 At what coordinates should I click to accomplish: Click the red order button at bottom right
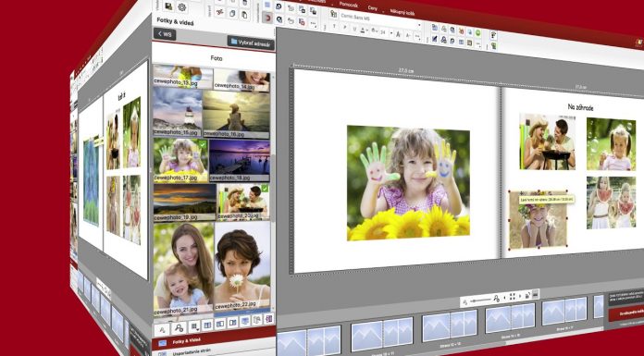pyautogui.click(x=626, y=313)
